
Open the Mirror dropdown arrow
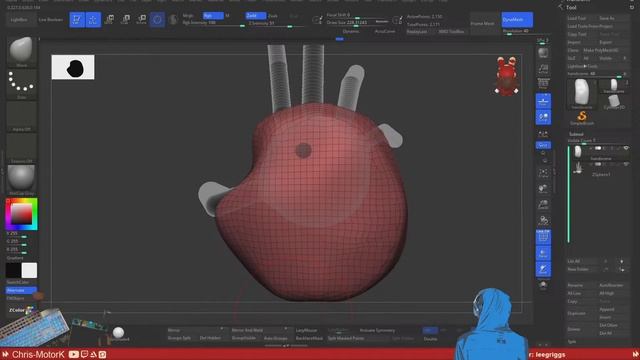[222, 329]
